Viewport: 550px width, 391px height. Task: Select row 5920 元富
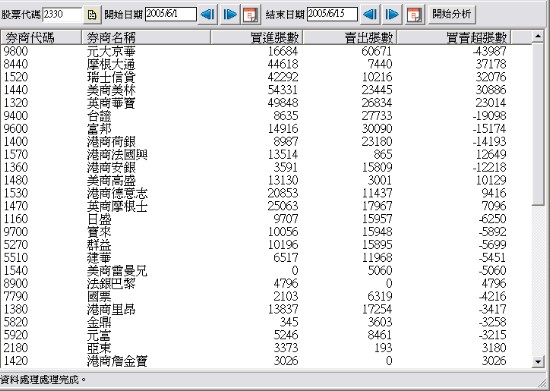(266, 335)
